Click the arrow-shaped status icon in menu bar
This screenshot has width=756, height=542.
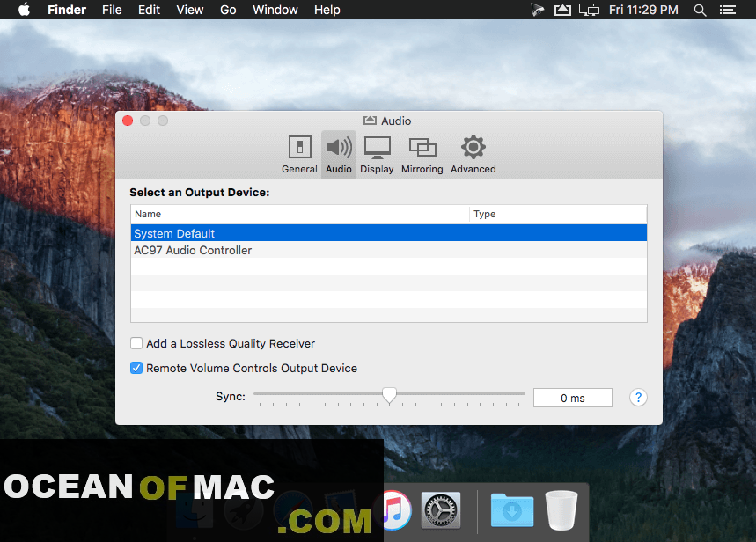click(x=537, y=10)
